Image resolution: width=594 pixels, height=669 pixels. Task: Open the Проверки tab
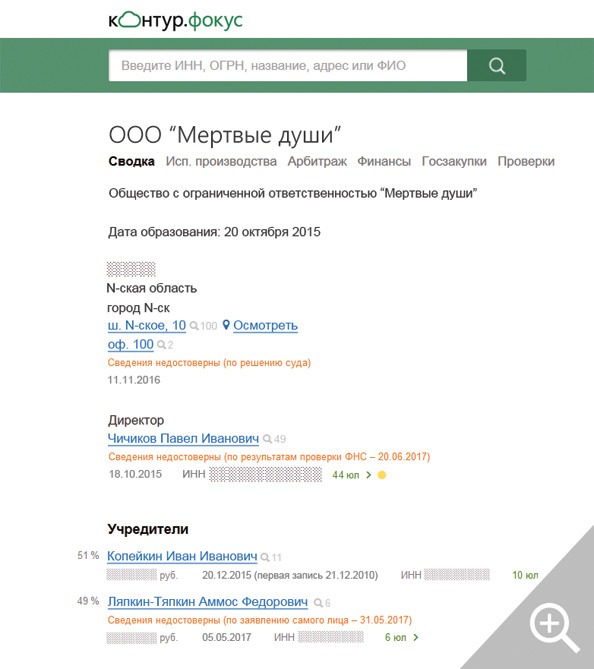[526, 161]
